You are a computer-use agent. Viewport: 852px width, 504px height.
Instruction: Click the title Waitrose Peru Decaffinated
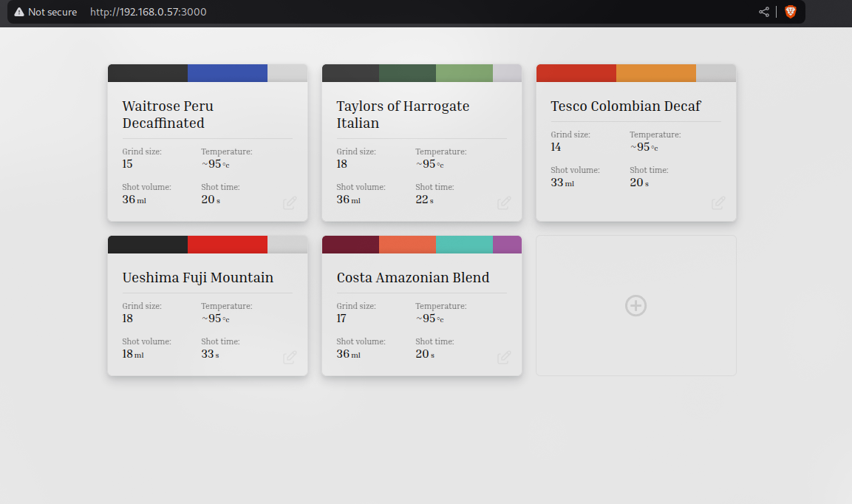[x=168, y=115]
